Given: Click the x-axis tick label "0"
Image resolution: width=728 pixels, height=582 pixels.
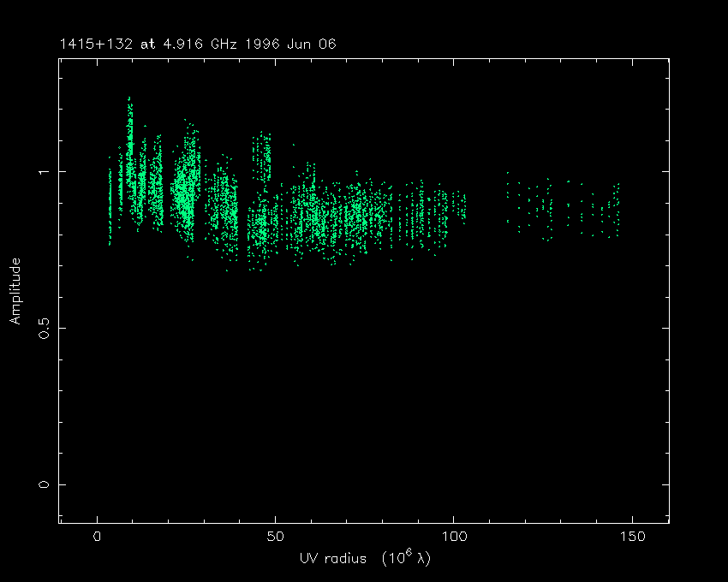Looking at the screenshot, I should (97, 537).
